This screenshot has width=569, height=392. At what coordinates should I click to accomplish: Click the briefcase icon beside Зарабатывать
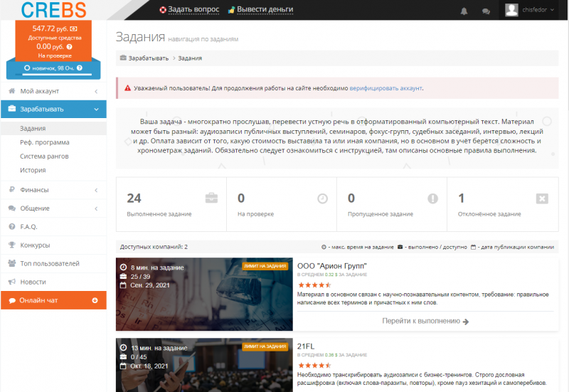(x=12, y=109)
